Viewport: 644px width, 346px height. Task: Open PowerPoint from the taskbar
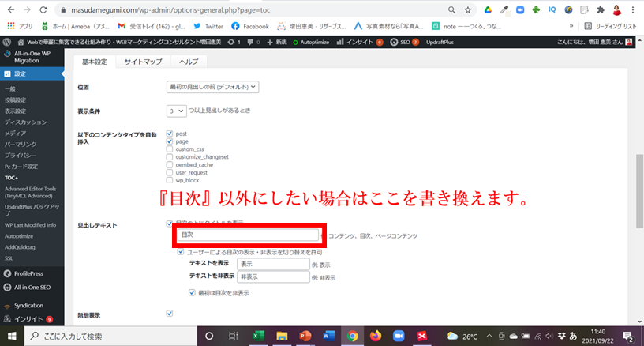click(x=305, y=337)
